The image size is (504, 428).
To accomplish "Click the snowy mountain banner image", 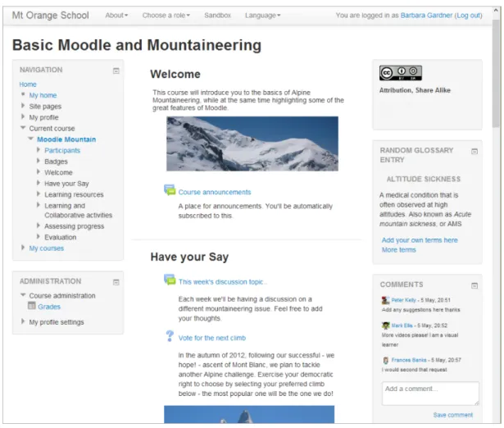I will pos(252,143).
